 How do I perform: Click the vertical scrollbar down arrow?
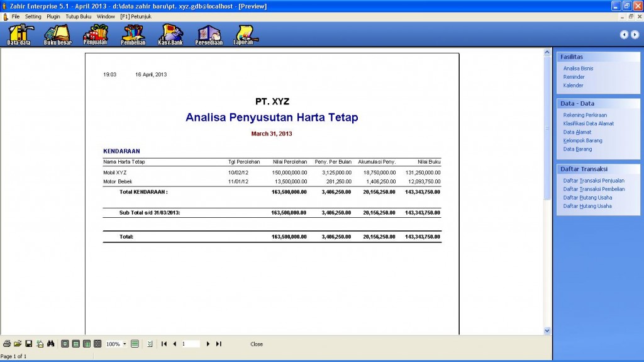(x=547, y=330)
